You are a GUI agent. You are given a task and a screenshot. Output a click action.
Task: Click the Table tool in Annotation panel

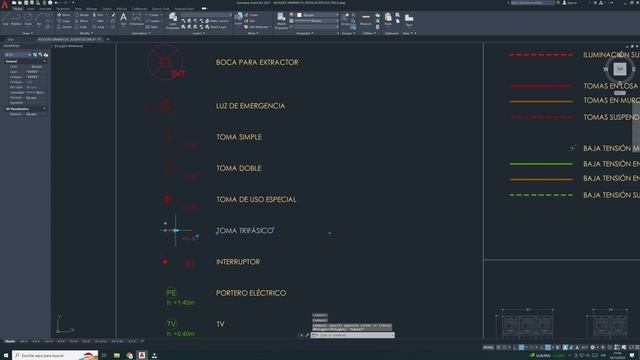click(152, 27)
